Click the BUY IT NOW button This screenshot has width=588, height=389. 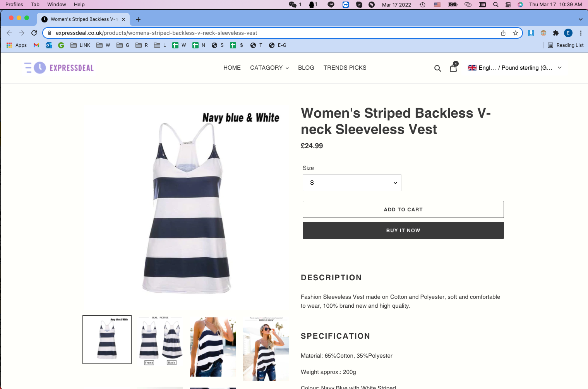coord(403,230)
